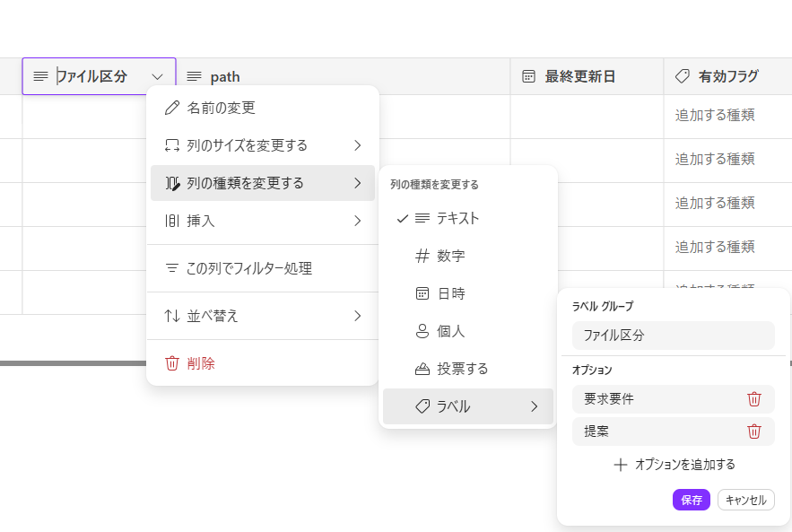Select 個人 as the column type

pos(468,331)
